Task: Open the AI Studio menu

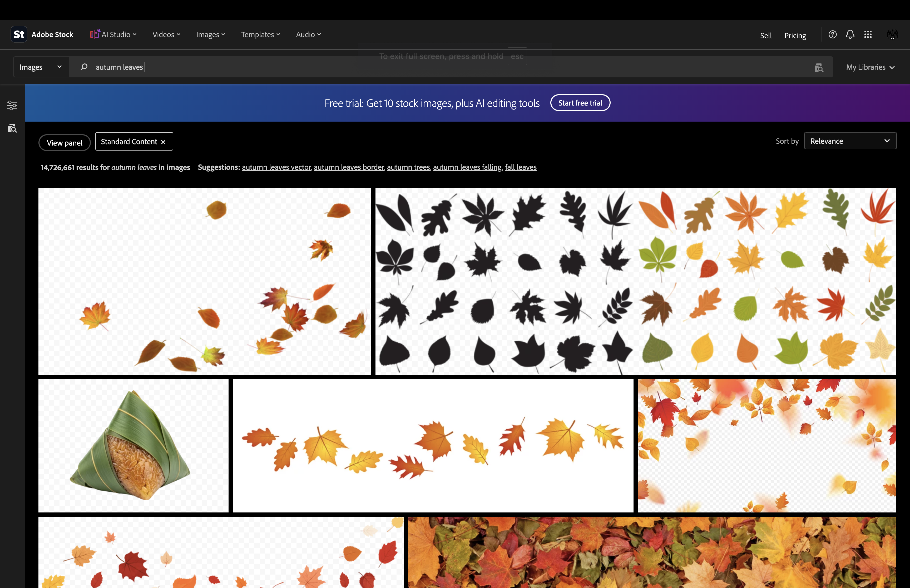Action: pos(113,34)
